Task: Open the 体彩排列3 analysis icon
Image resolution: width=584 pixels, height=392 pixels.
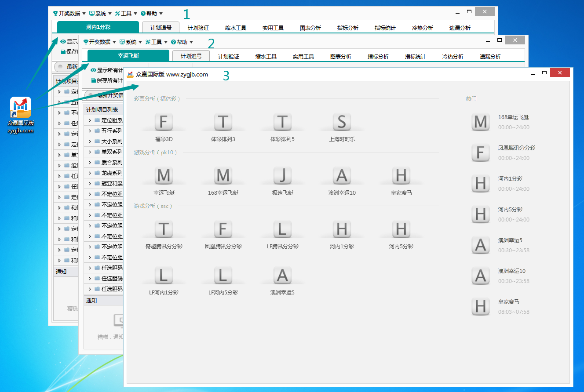Action: click(223, 122)
